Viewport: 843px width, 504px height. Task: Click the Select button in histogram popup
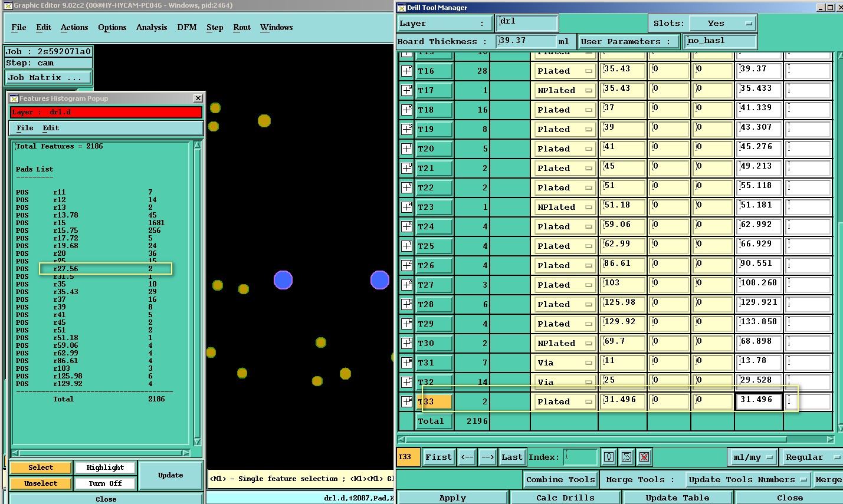pyautogui.click(x=41, y=467)
